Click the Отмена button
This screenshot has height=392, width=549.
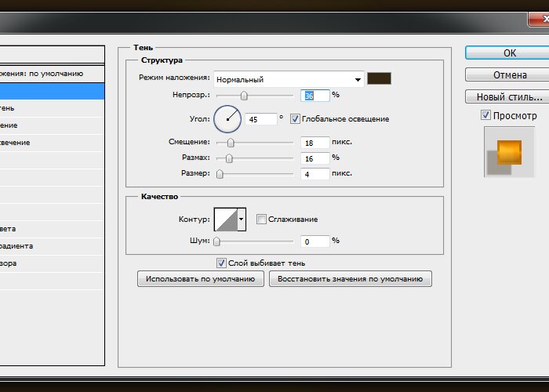point(509,75)
